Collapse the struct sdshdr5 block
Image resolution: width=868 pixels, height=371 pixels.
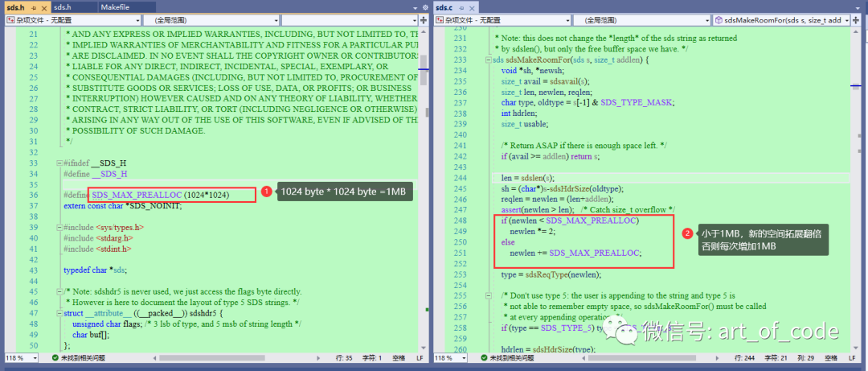point(58,312)
